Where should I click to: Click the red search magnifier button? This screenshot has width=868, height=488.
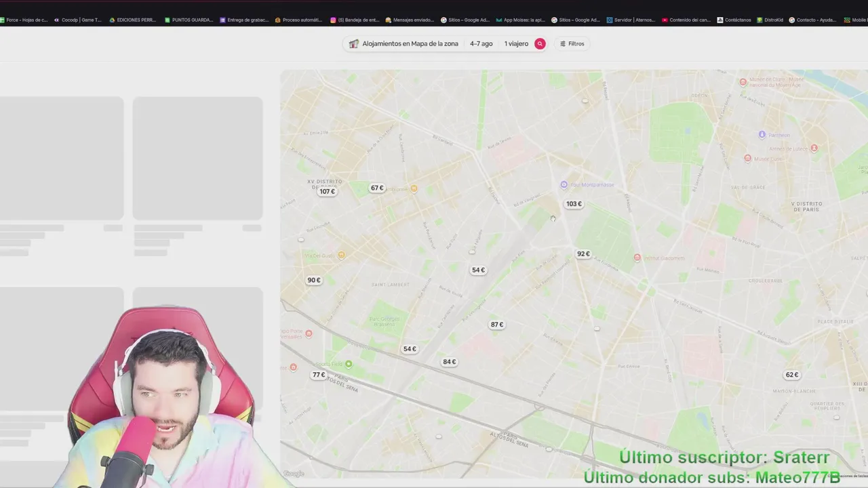click(540, 43)
